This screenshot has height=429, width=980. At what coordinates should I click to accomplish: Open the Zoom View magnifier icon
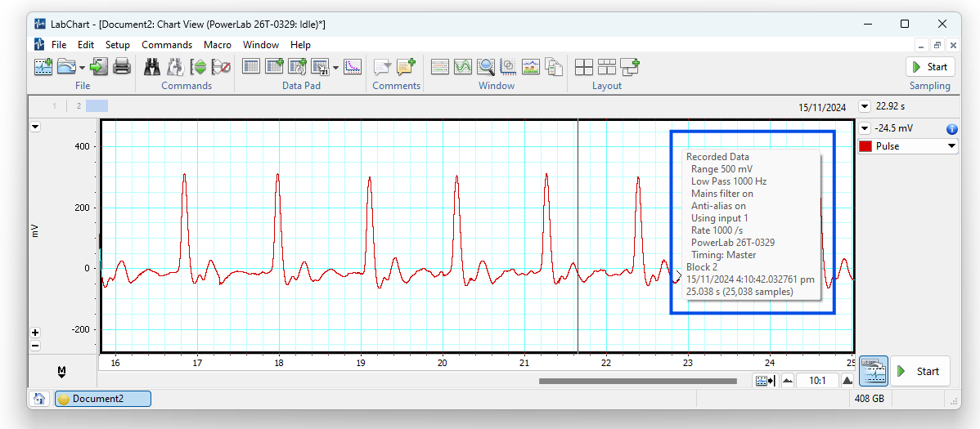(x=486, y=67)
